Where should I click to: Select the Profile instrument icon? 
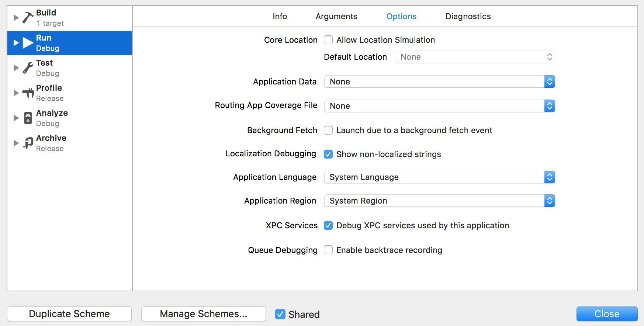pyautogui.click(x=28, y=93)
